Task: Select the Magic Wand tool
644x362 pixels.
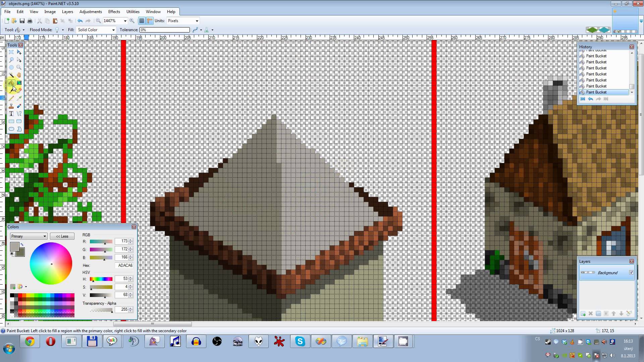Action: click(x=11, y=75)
